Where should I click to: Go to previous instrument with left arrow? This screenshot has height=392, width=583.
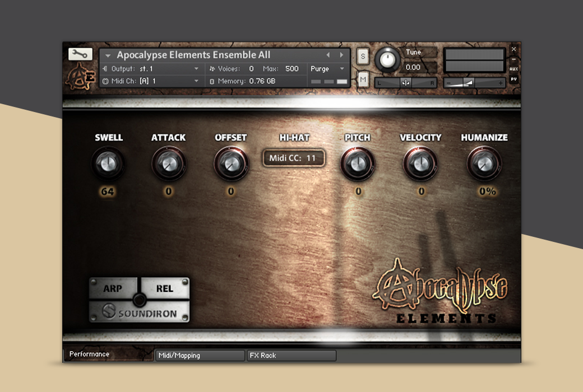(328, 55)
